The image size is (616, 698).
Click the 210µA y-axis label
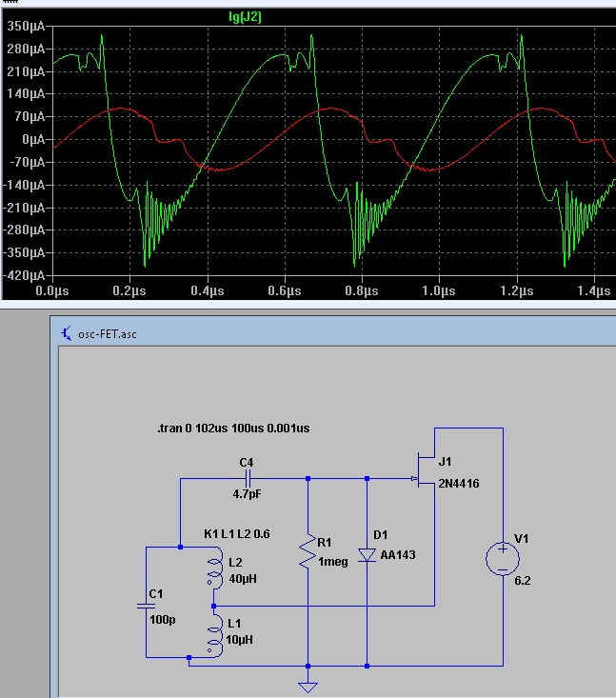pos(26,71)
